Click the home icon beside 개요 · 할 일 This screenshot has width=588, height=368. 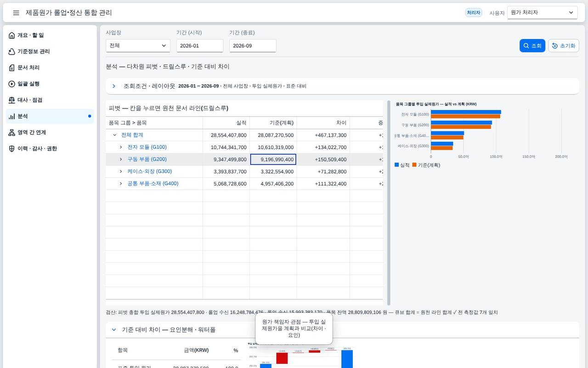click(x=12, y=35)
